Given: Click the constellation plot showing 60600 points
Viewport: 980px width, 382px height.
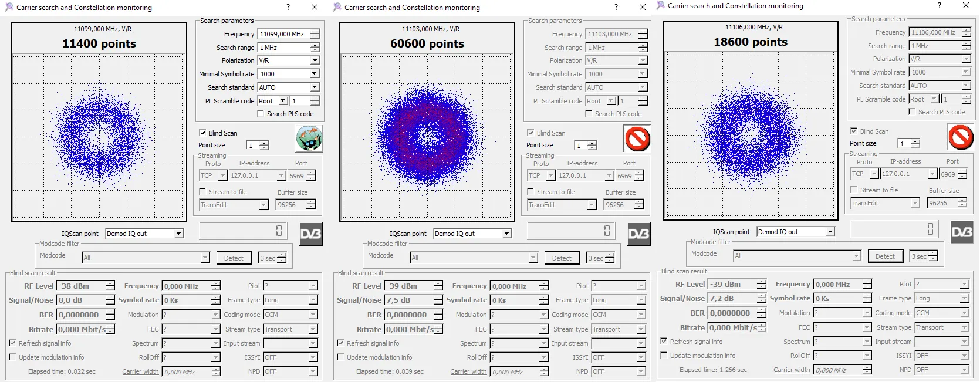Looking at the screenshot, I should point(427,138).
